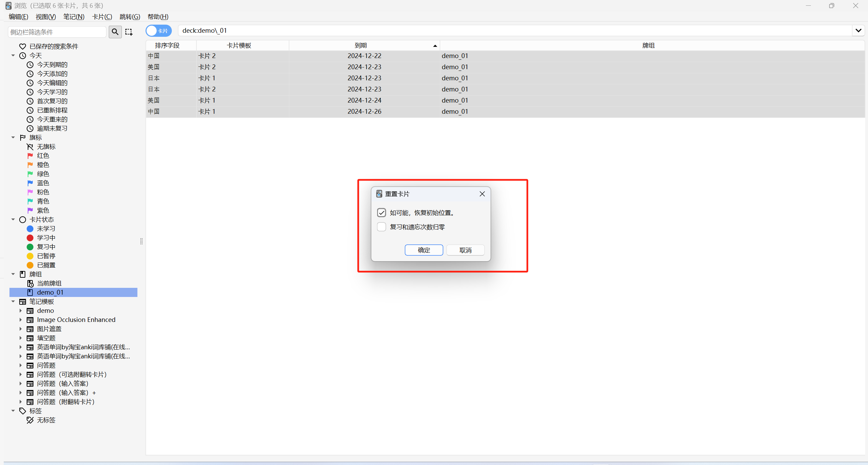
Task: Open the 笔记(N) menu
Action: point(74,17)
